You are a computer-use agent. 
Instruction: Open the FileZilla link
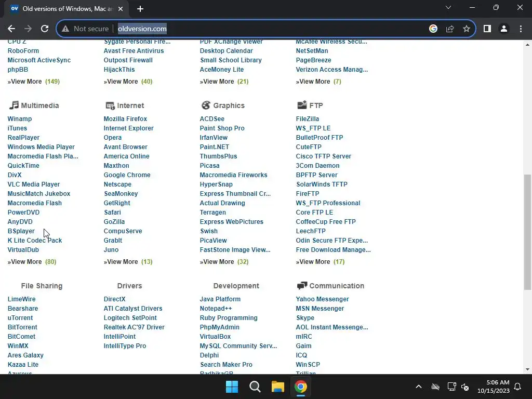tap(308, 119)
